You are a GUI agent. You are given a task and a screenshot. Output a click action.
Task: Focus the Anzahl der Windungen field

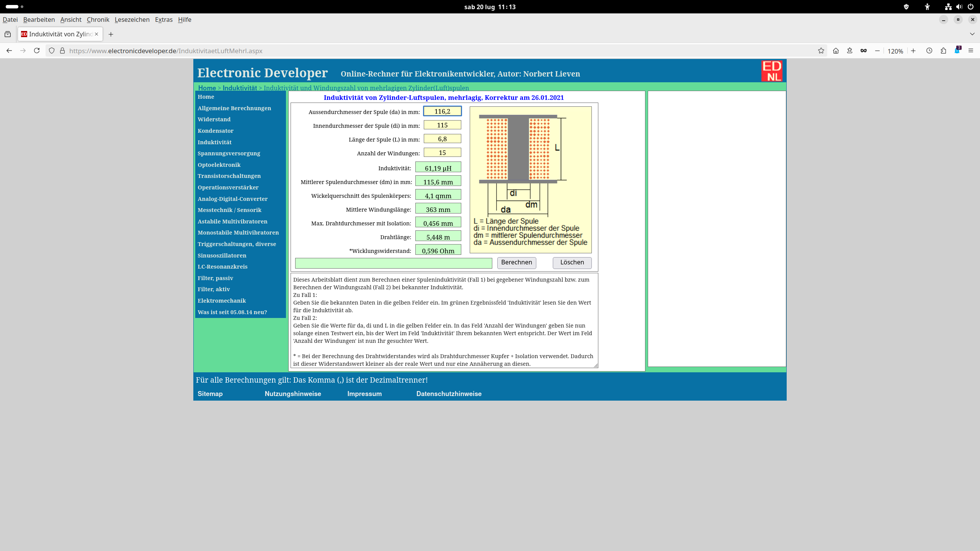pos(442,153)
